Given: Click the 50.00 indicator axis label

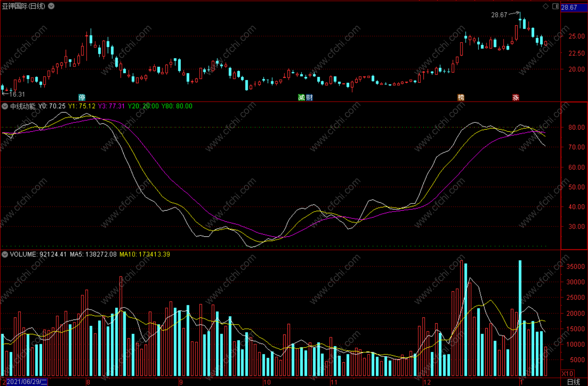Looking at the screenshot, I should (576, 187).
